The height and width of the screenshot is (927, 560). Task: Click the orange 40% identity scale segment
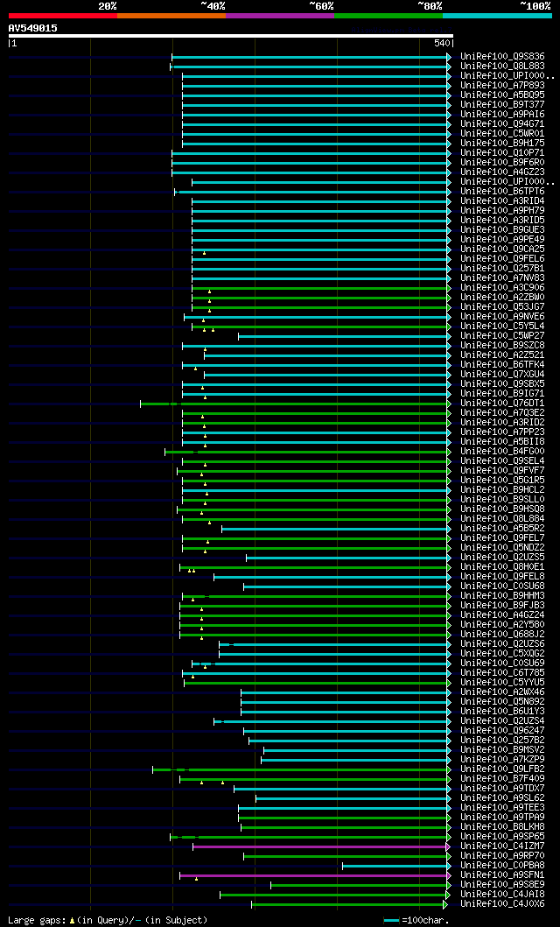click(x=171, y=16)
